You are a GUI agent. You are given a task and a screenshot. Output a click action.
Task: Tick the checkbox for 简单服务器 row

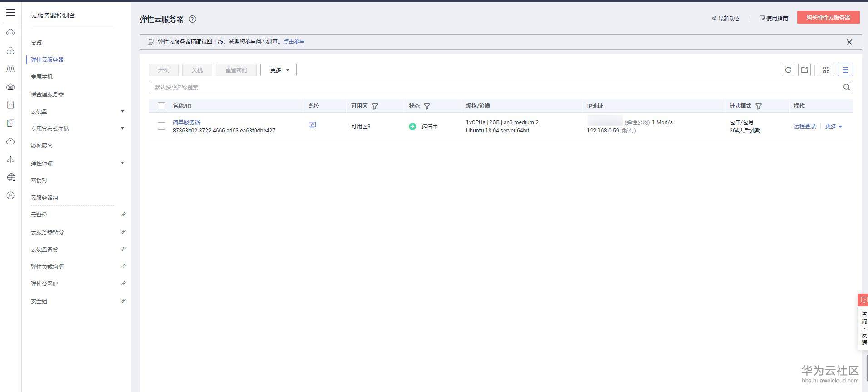pos(162,126)
